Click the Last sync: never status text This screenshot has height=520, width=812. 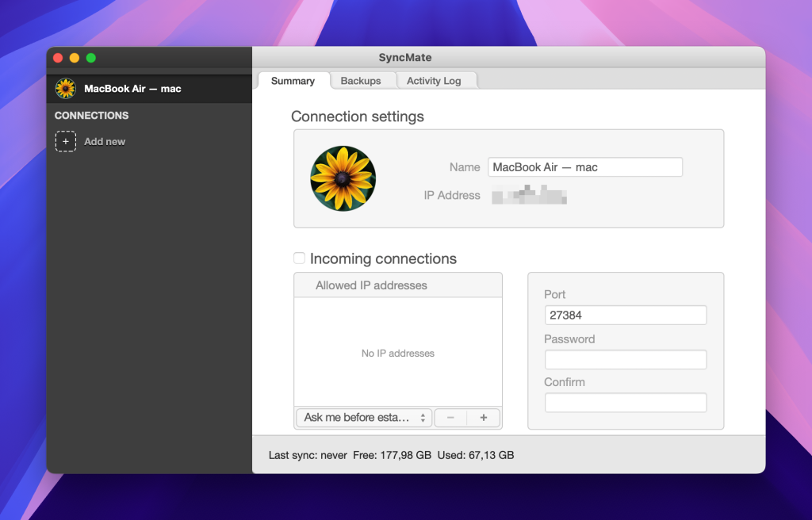click(308, 455)
